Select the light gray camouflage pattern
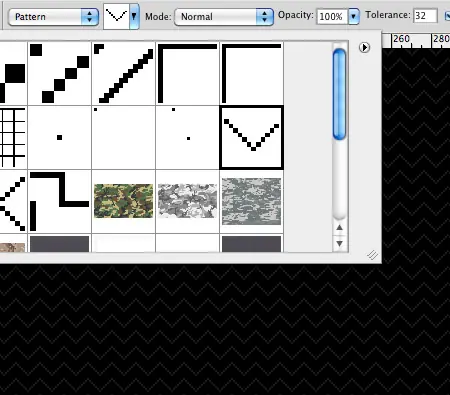Screen dimensions: 450x395 (x=188, y=201)
